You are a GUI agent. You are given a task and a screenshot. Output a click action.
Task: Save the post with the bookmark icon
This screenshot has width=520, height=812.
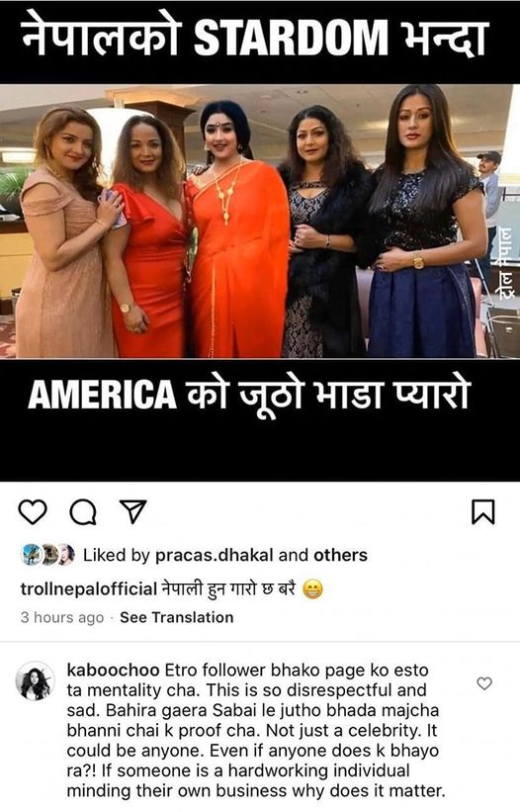(x=482, y=511)
